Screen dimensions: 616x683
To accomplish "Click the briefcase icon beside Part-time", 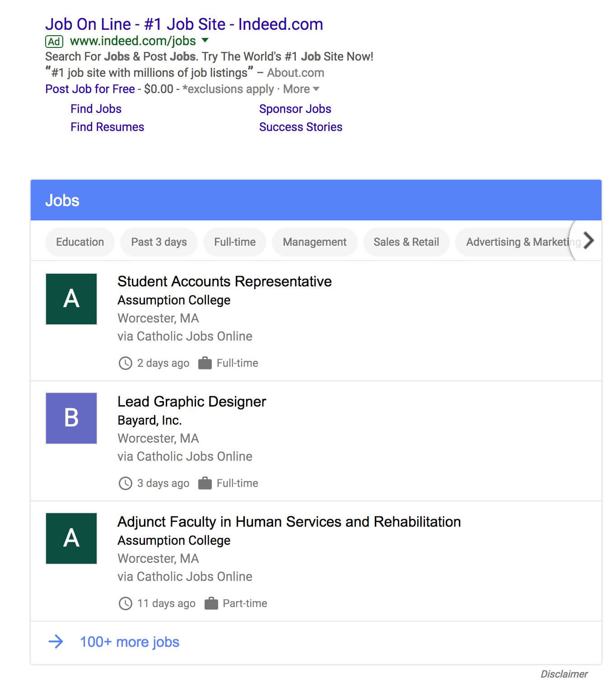I will pos(211,603).
